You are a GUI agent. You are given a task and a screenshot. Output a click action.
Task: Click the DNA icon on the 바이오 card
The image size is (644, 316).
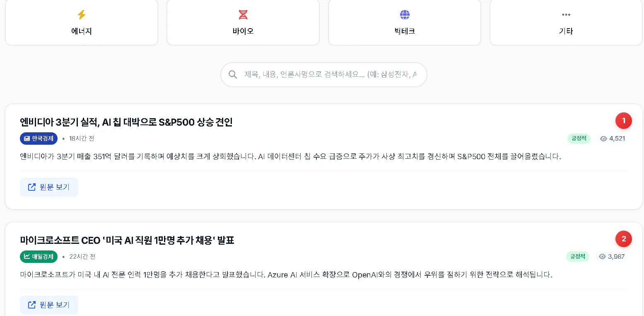click(243, 14)
